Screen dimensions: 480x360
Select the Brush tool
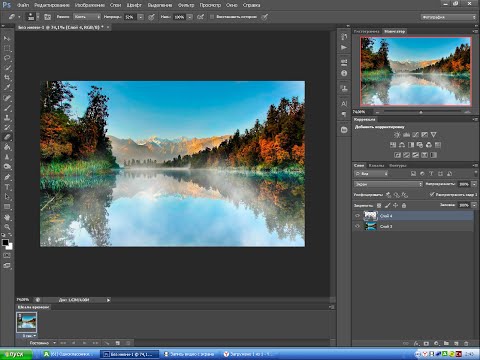pyautogui.click(x=7, y=108)
